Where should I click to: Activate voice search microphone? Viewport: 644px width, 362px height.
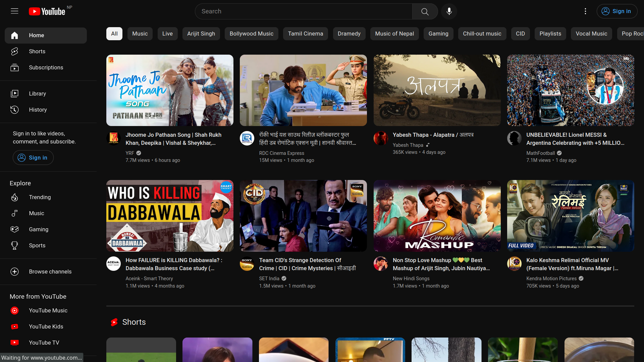point(449,11)
